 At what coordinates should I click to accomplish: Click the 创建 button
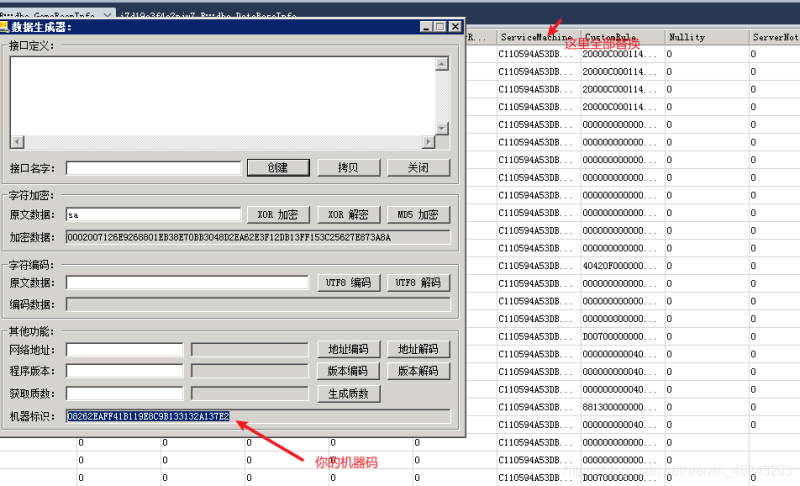pos(278,168)
